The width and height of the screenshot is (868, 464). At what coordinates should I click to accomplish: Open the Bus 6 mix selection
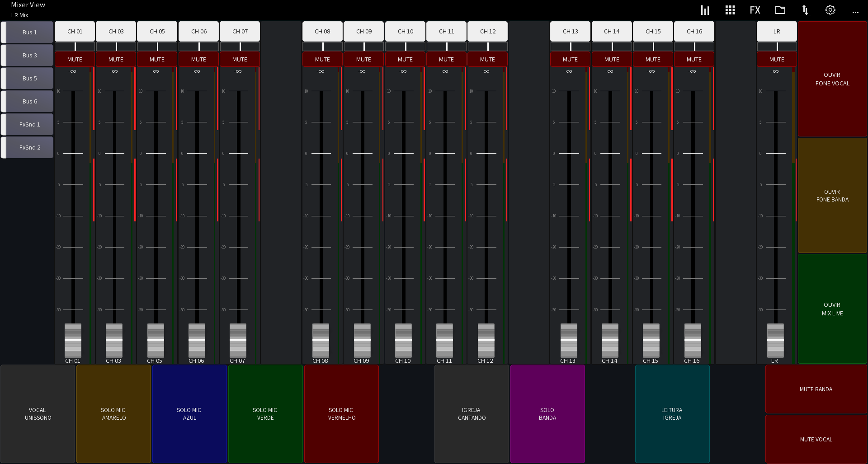pos(27,101)
